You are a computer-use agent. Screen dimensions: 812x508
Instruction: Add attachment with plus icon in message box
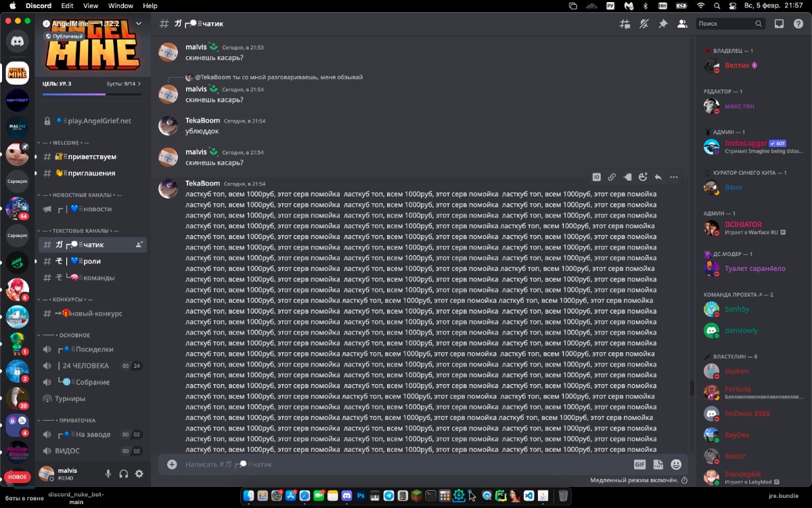tap(172, 465)
